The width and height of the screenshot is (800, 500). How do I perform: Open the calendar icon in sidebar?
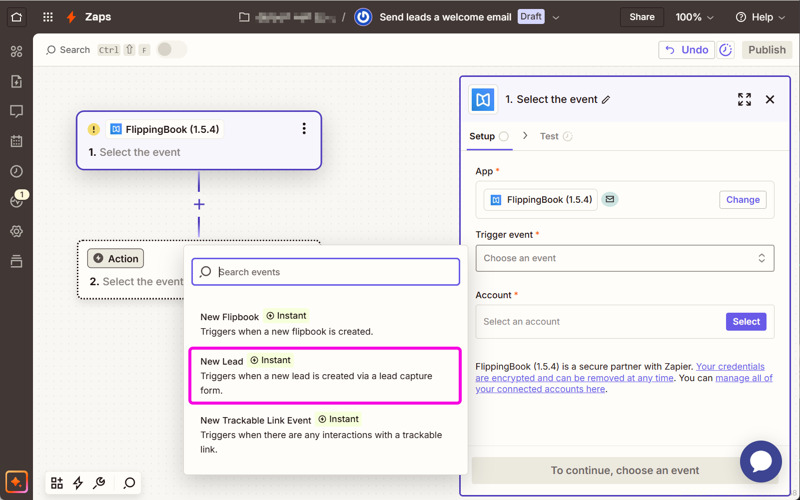[x=16, y=141]
